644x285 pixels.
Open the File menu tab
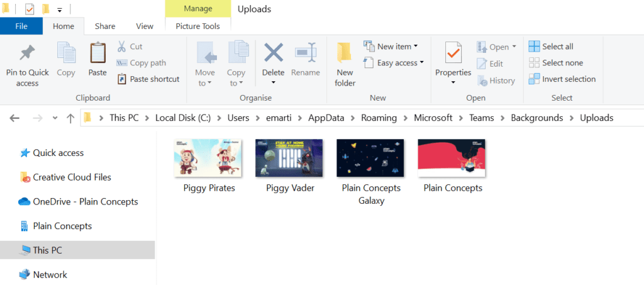tap(21, 26)
